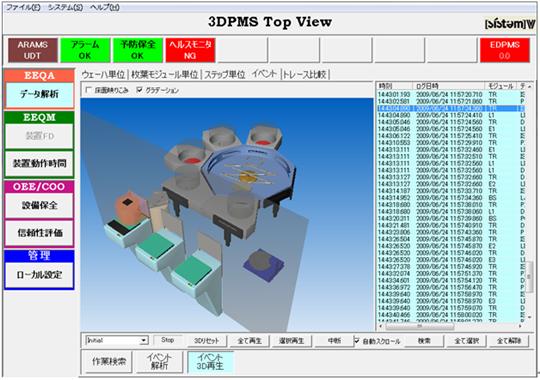The height and width of the screenshot is (380, 540).
Task: Click the 全て選択 button
Action: tap(467, 341)
